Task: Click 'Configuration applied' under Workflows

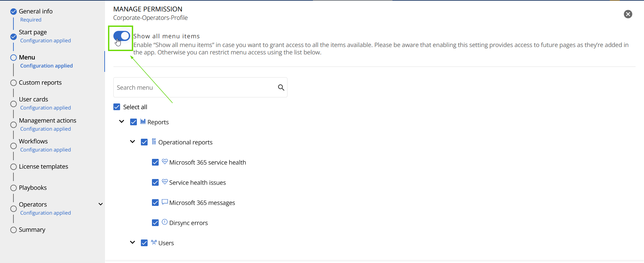Action: [46, 150]
